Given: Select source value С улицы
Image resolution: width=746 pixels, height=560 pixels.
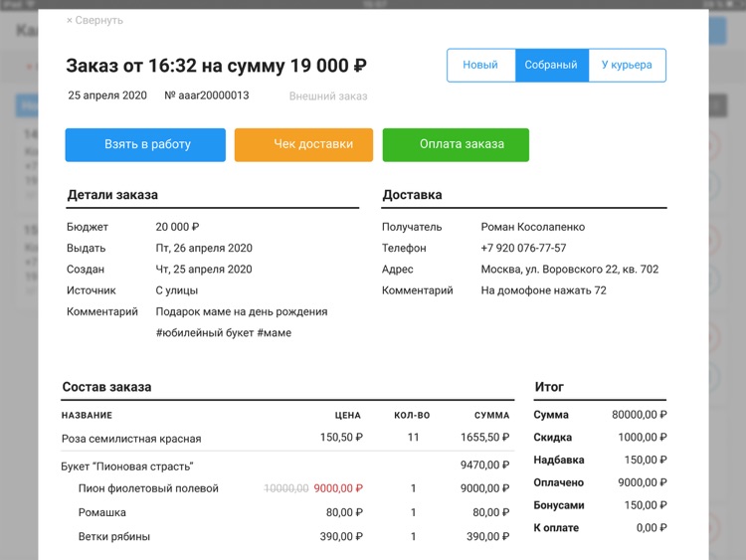Looking at the screenshot, I should click(x=177, y=290).
